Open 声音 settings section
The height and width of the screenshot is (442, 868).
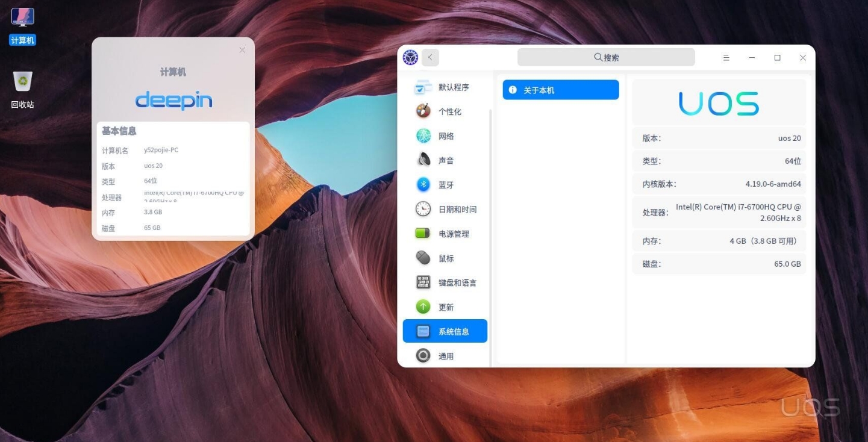[445, 160]
